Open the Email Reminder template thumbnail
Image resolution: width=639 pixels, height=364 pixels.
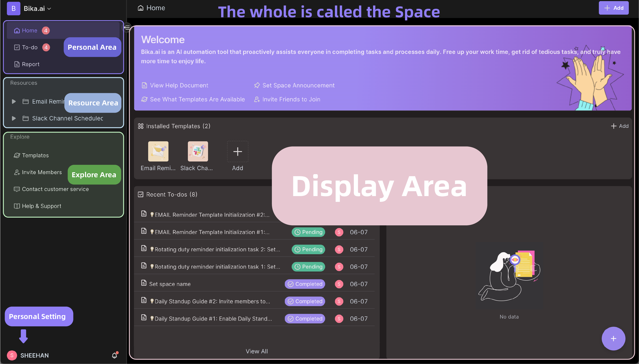[x=158, y=152]
